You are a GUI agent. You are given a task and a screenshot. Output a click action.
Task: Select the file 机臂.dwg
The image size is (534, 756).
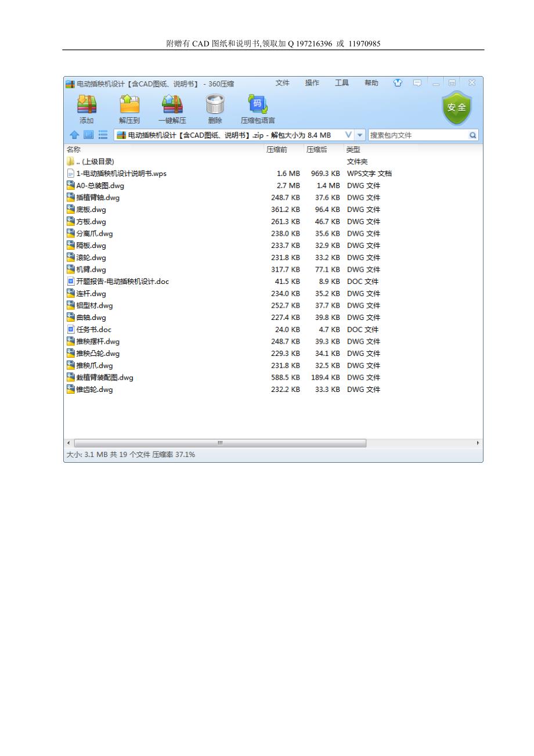coord(91,269)
